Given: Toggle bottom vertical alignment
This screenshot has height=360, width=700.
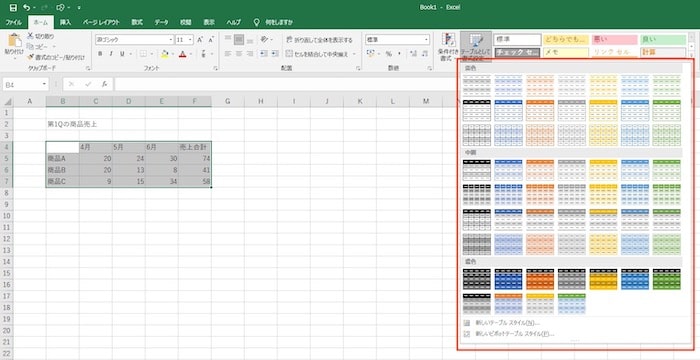Looking at the screenshot, I should click(x=250, y=40).
